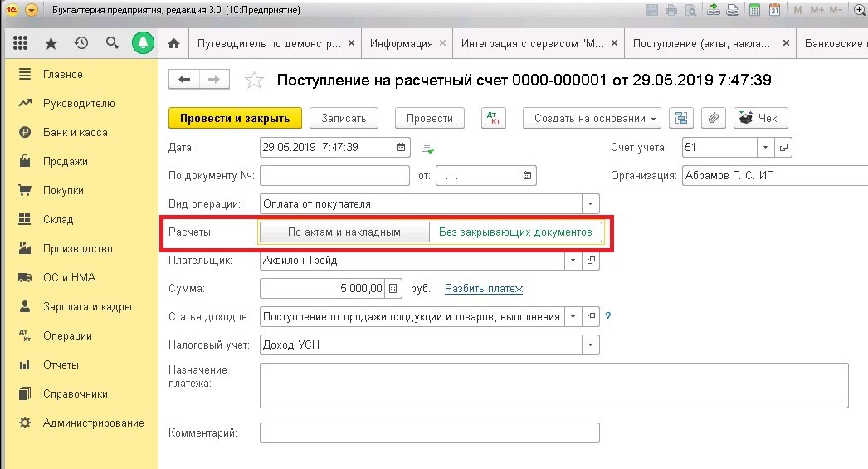Open 'Банк и касса' sidebar section
Viewport: 868px width, 469px height.
click(x=75, y=132)
